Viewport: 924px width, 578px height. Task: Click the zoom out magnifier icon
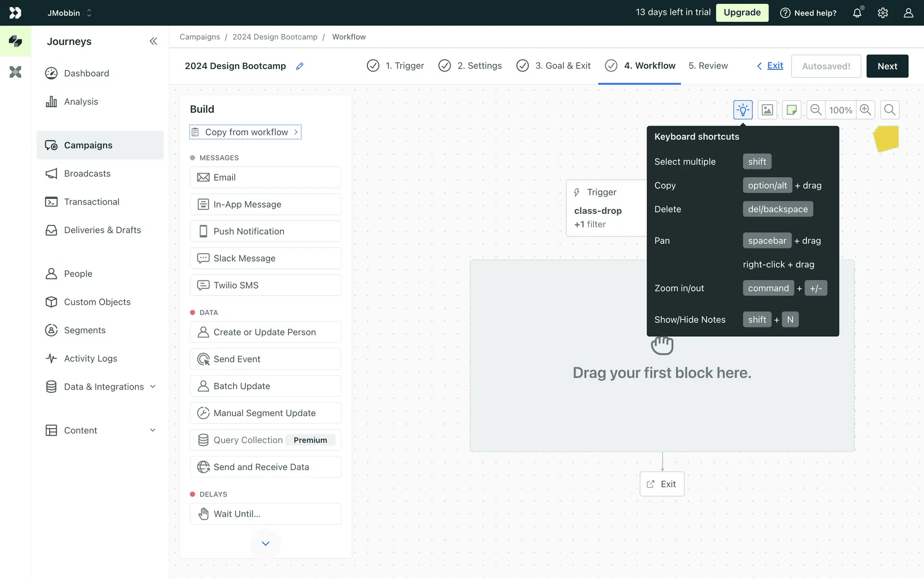click(816, 110)
